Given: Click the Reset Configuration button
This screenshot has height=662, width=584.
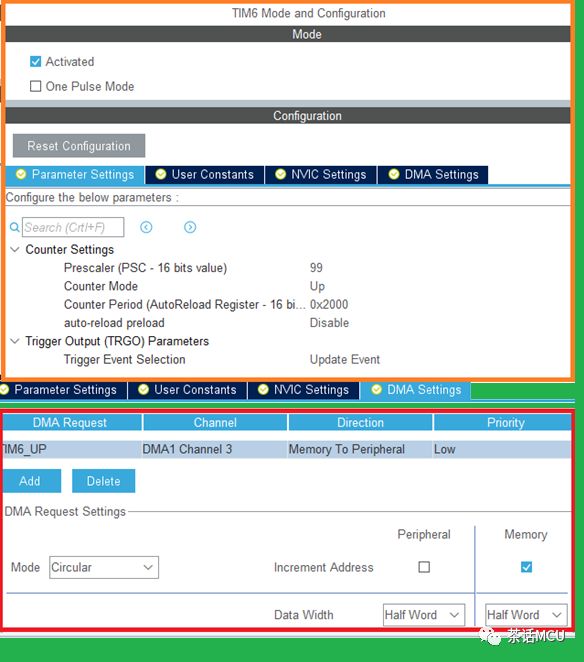Looking at the screenshot, I should click(79, 146).
